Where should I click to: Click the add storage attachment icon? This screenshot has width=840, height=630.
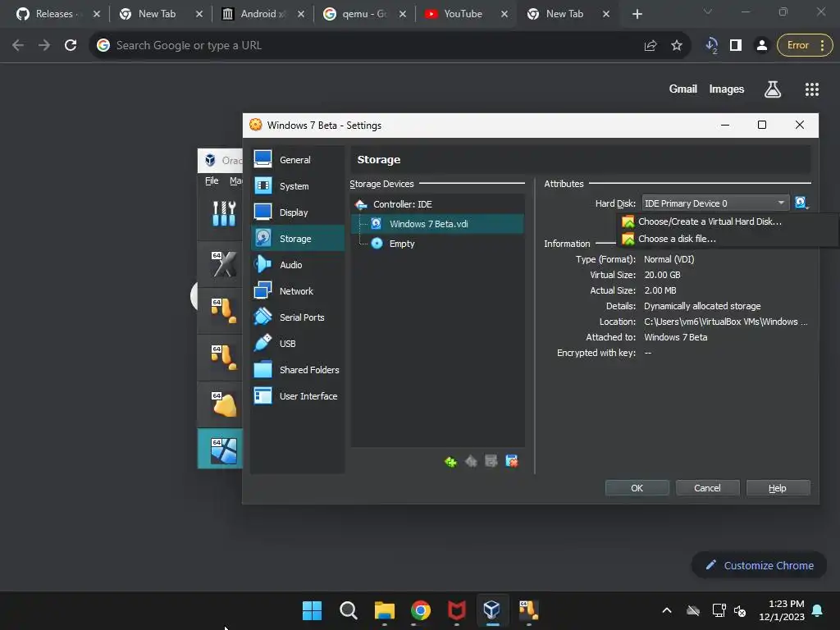click(x=491, y=461)
